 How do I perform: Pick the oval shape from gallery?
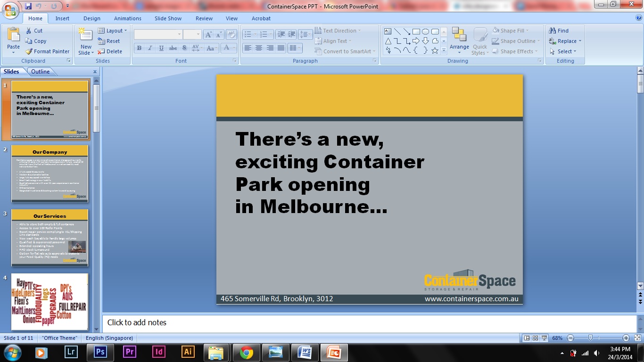(425, 32)
